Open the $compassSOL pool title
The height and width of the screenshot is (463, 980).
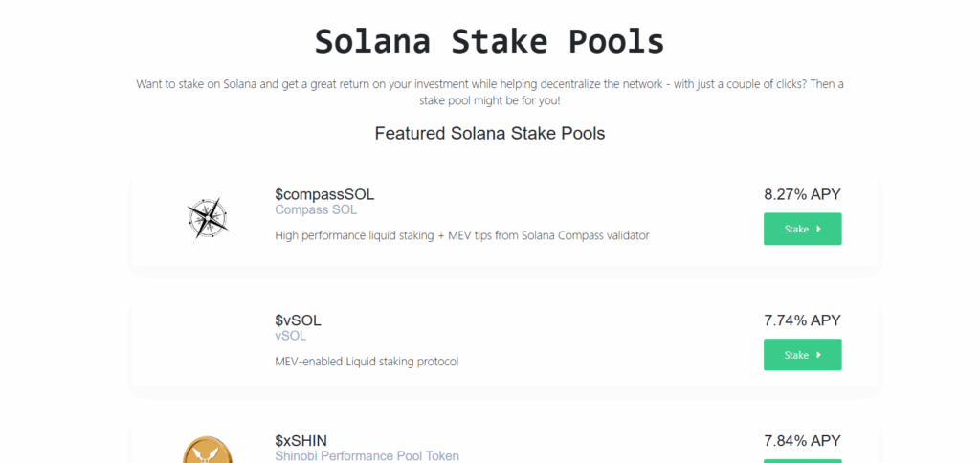point(324,194)
